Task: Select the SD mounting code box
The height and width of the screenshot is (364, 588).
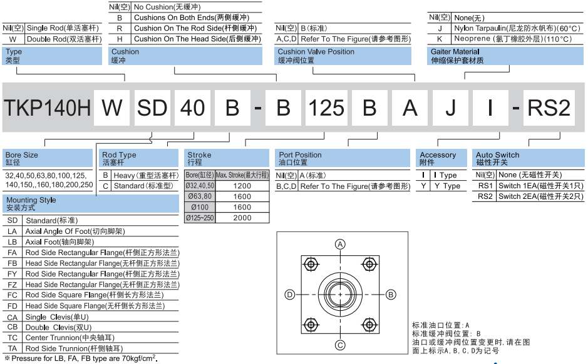Action: pos(152,108)
